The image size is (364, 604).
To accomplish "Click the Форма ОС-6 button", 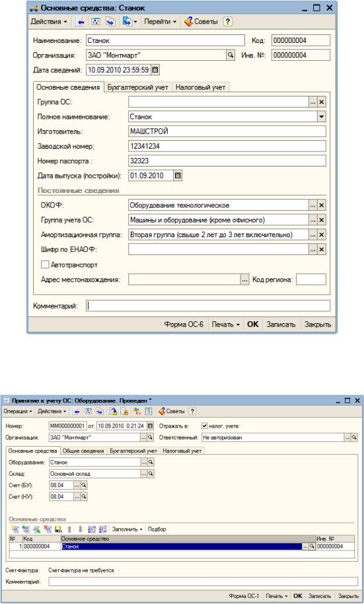I will pos(184,324).
